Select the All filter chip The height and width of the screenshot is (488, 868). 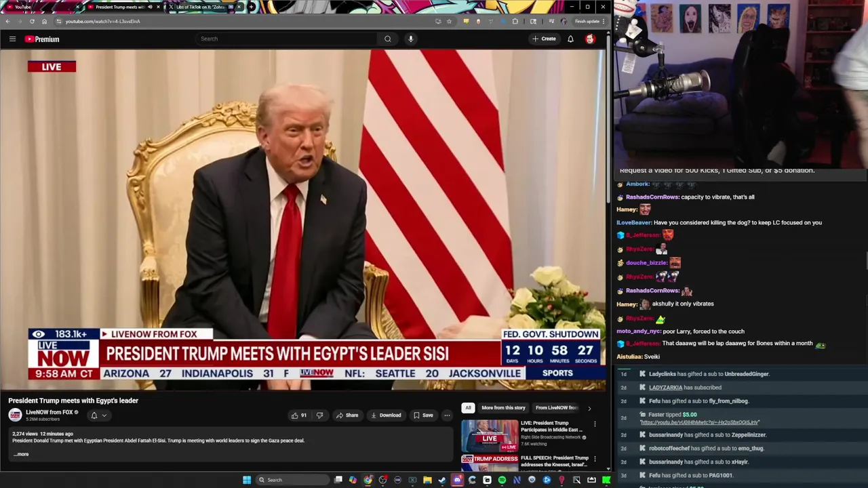(468, 408)
